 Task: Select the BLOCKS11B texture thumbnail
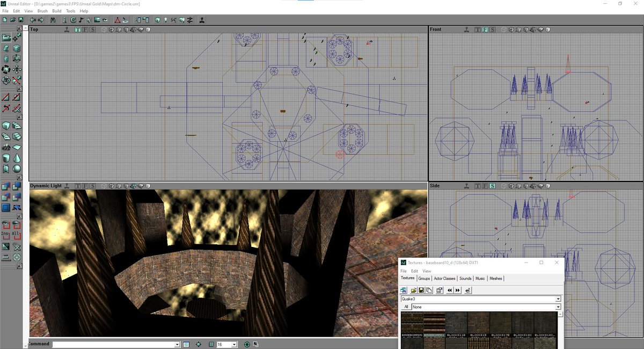point(456,325)
